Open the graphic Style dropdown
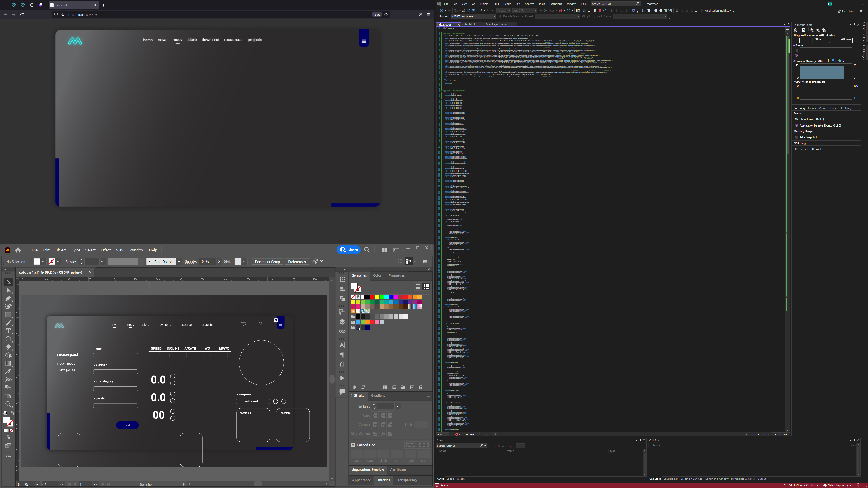The image size is (868, 488). 245,262
